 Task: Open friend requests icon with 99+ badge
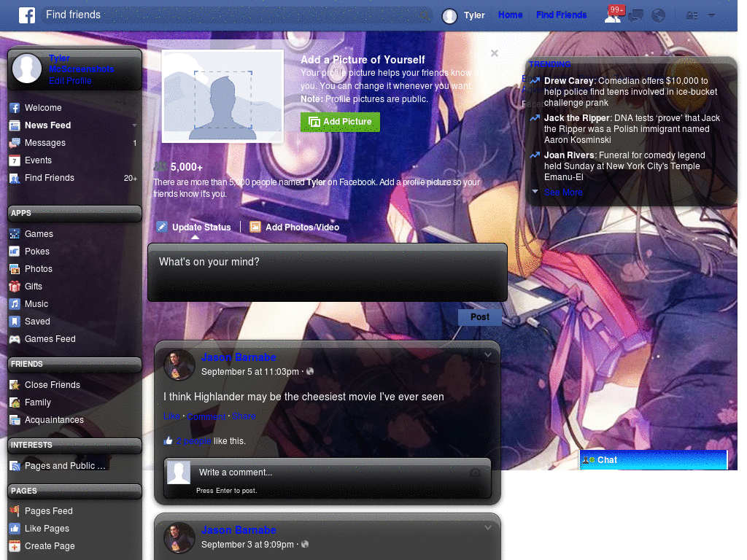click(x=614, y=15)
